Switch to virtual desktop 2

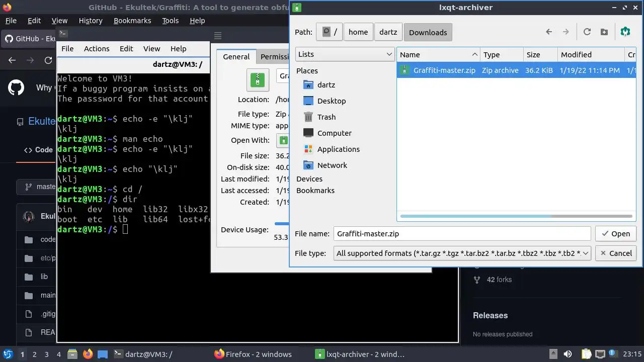[34, 354]
